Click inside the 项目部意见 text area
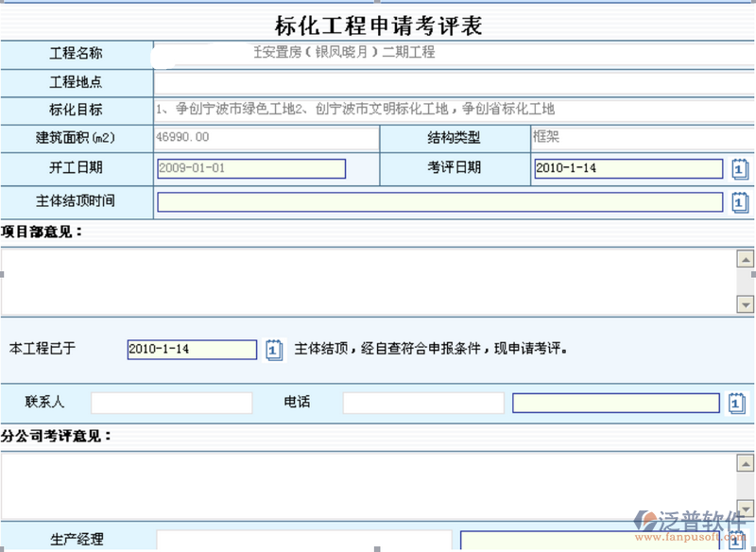756x552 pixels. pos(367,281)
